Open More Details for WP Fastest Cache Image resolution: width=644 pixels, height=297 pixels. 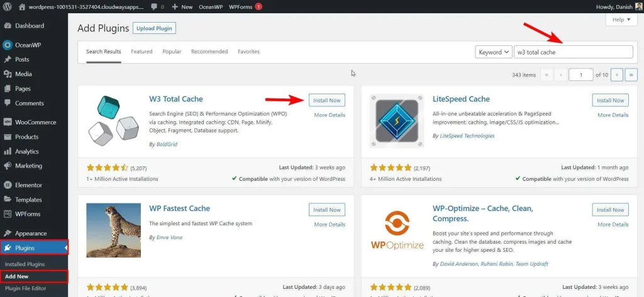tap(330, 224)
